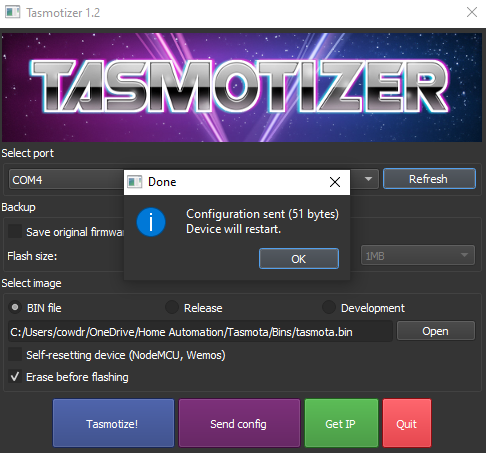This screenshot has width=486, height=453.
Task: Click the 'Select port' label
Action: point(28,153)
